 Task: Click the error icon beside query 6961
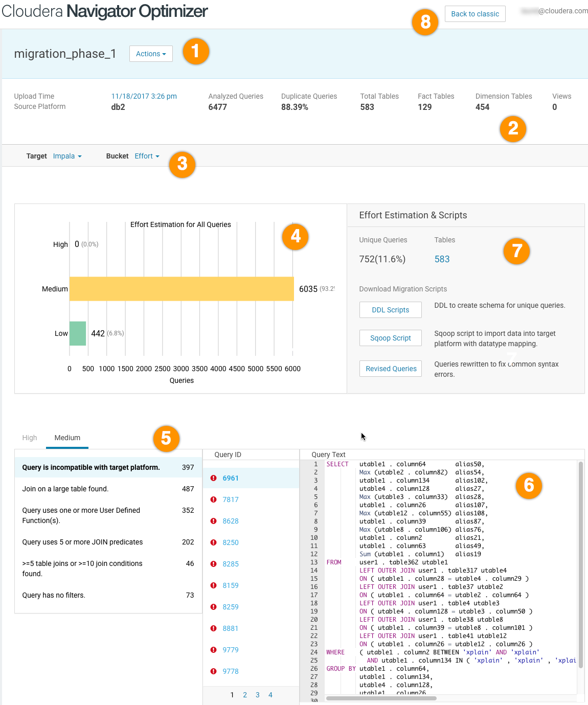coord(213,478)
